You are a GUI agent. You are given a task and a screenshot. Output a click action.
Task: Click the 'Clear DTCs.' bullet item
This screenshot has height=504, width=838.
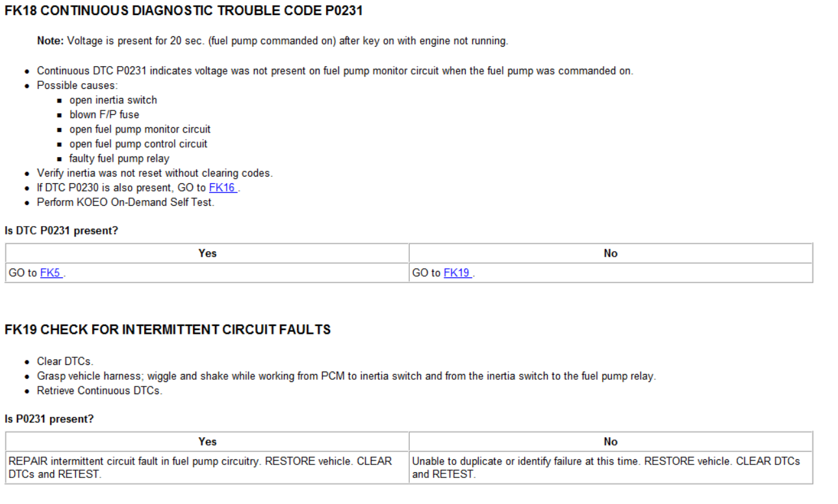65,362
